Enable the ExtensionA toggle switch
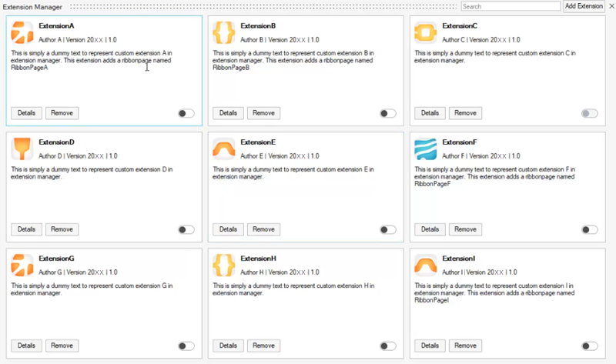The height and width of the screenshot is (364, 616). coord(186,113)
